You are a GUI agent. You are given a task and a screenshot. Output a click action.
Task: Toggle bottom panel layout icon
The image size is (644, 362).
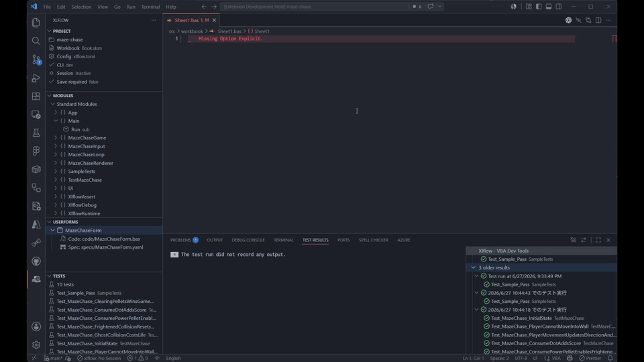click(549, 7)
